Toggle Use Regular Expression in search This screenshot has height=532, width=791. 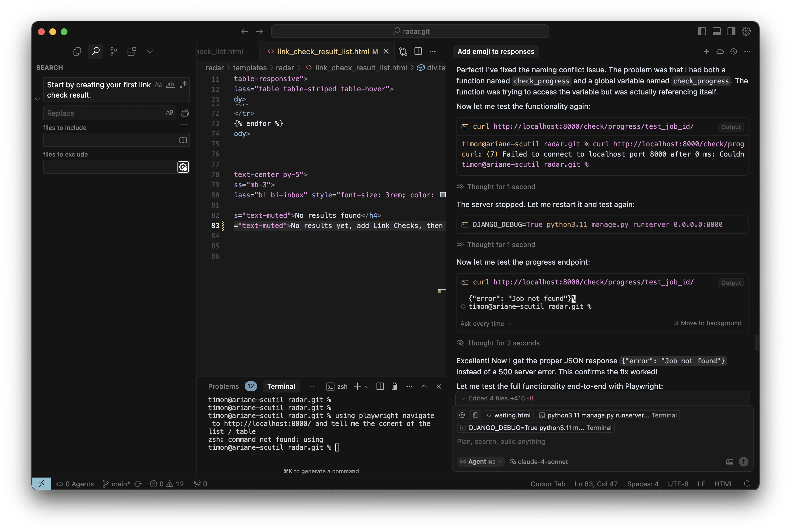click(183, 85)
